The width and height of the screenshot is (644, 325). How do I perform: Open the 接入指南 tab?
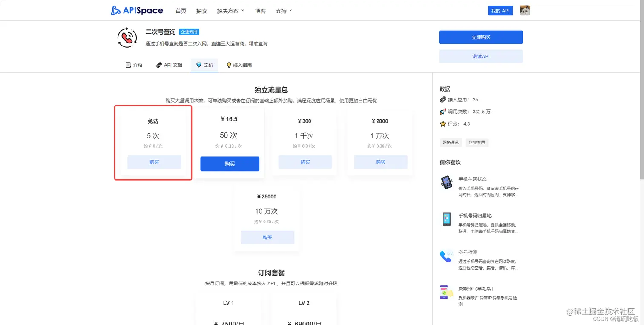click(239, 65)
